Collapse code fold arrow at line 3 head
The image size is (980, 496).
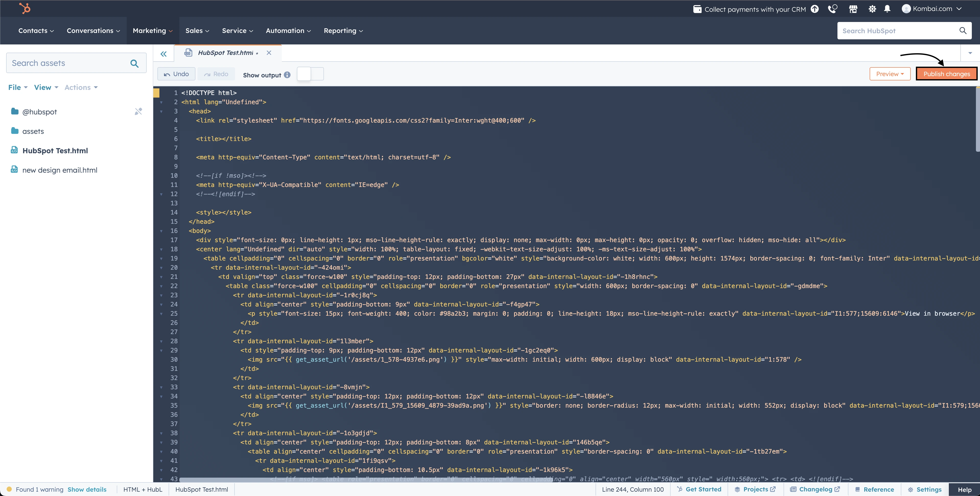161,111
